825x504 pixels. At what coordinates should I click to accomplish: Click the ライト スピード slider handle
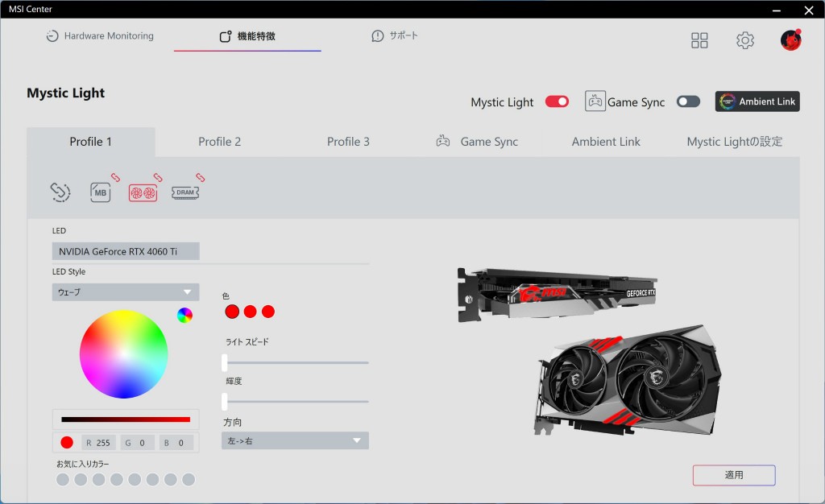click(225, 362)
